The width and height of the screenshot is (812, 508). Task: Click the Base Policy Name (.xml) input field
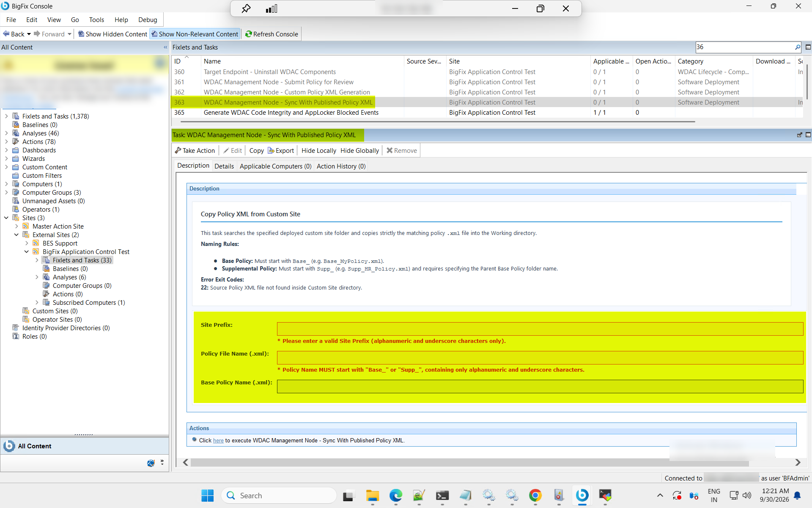[540, 386]
